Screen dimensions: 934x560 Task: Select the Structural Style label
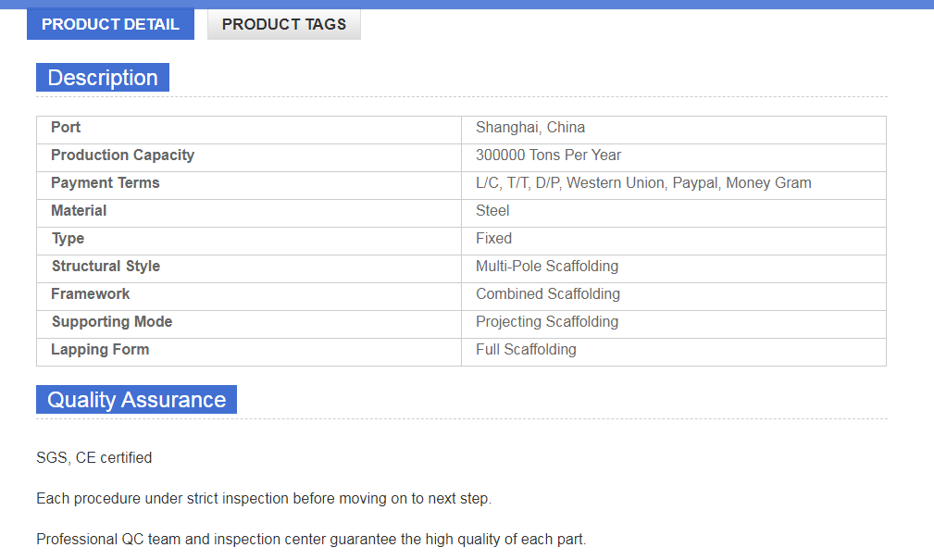106,267
